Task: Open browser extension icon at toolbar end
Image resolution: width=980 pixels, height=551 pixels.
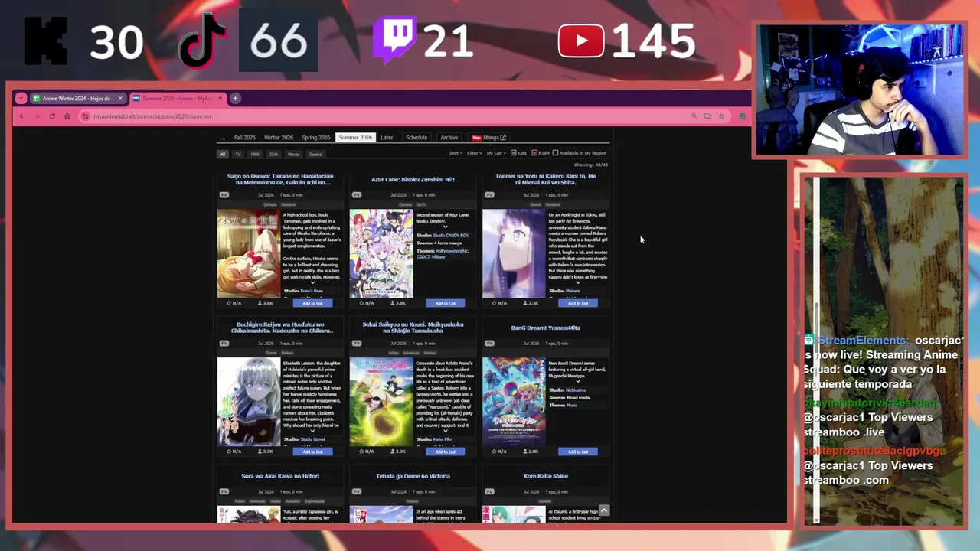Action: 742,116
